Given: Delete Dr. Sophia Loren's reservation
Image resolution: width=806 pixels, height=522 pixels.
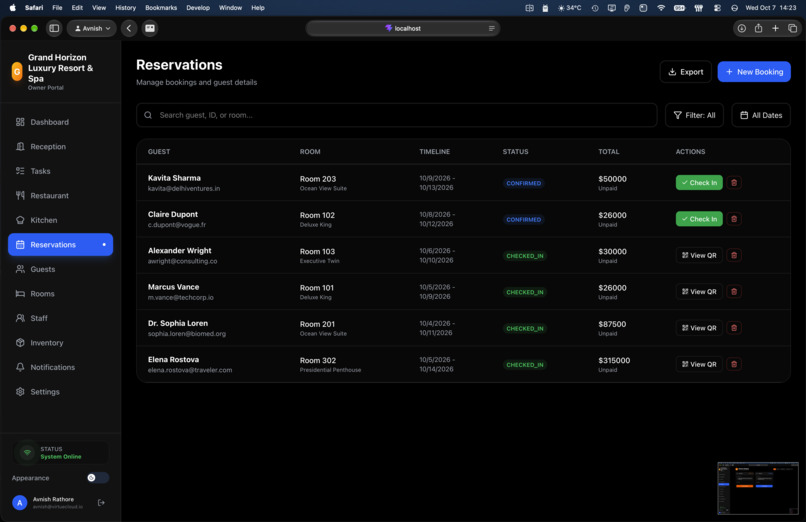Looking at the screenshot, I should tap(734, 328).
